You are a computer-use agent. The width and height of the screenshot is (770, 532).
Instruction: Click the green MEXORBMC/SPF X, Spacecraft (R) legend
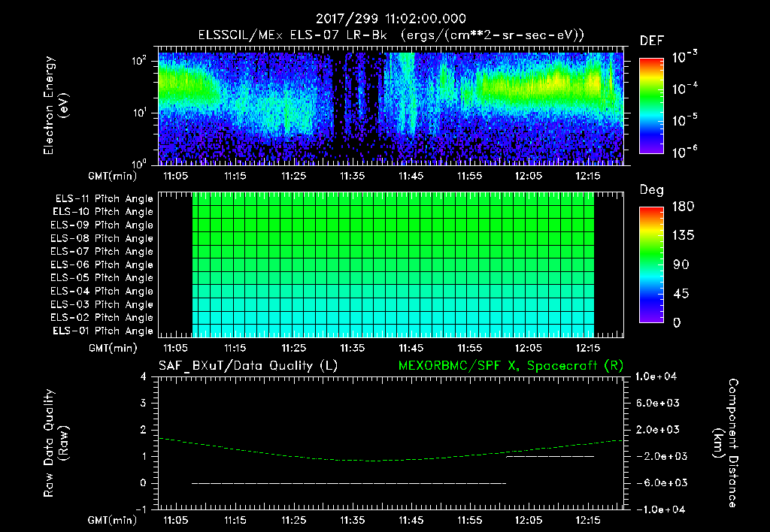pos(511,366)
